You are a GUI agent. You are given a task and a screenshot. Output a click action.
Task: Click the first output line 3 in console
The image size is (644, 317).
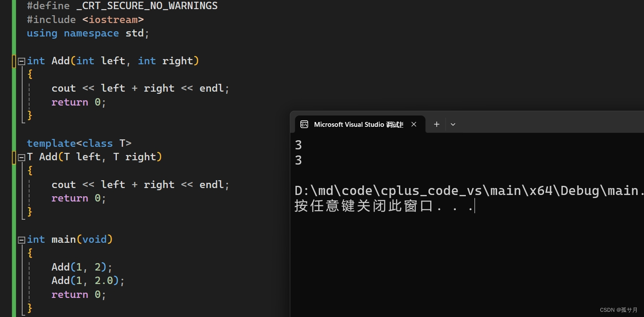click(x=298, y=145)
